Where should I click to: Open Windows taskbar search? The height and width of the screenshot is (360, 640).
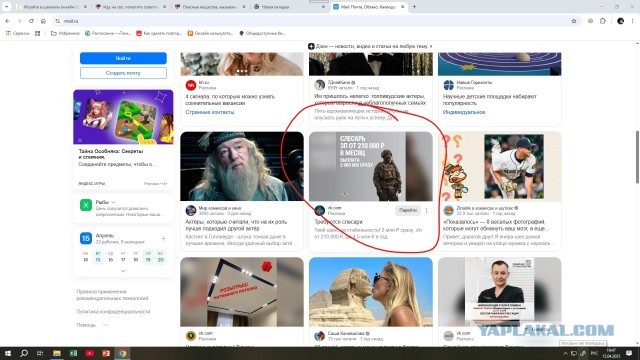point(24,353)
